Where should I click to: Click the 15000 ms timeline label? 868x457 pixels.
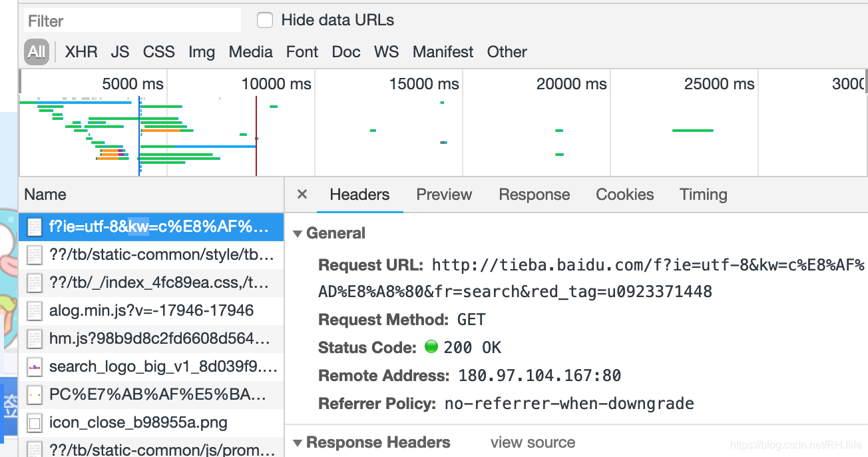424,84
